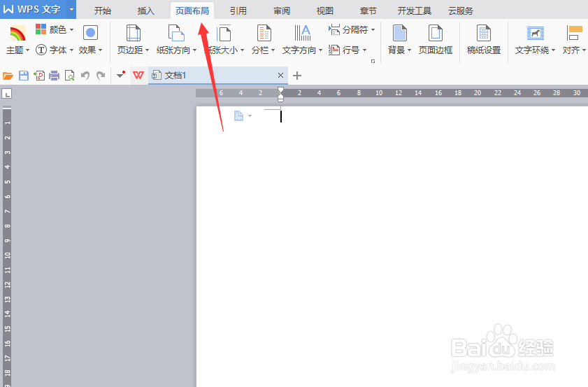Click the print icon
588x387 pixels.
coord(55,76)
